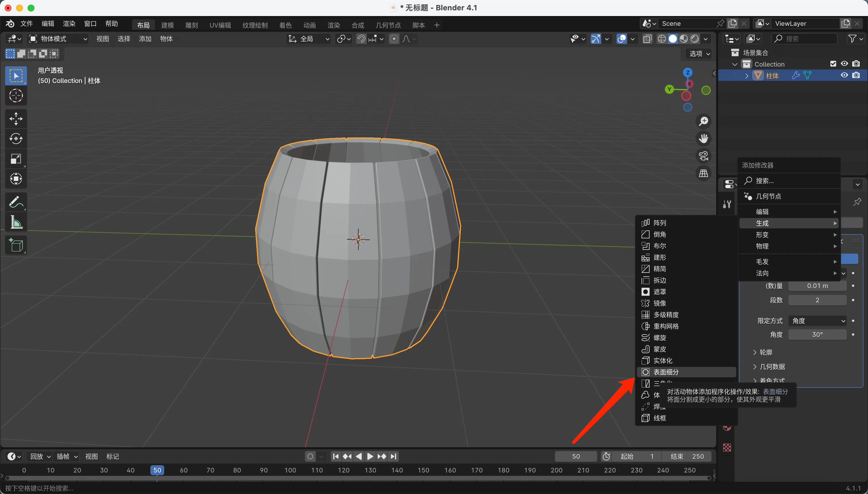Click the play animation button
The height and width of the screenshot is (494, 868).
370,456
